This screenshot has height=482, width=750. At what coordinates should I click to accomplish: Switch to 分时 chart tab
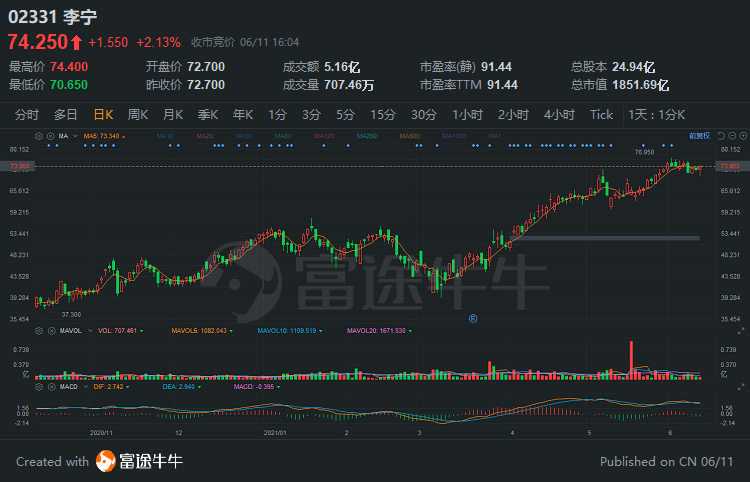coord(26,115)
